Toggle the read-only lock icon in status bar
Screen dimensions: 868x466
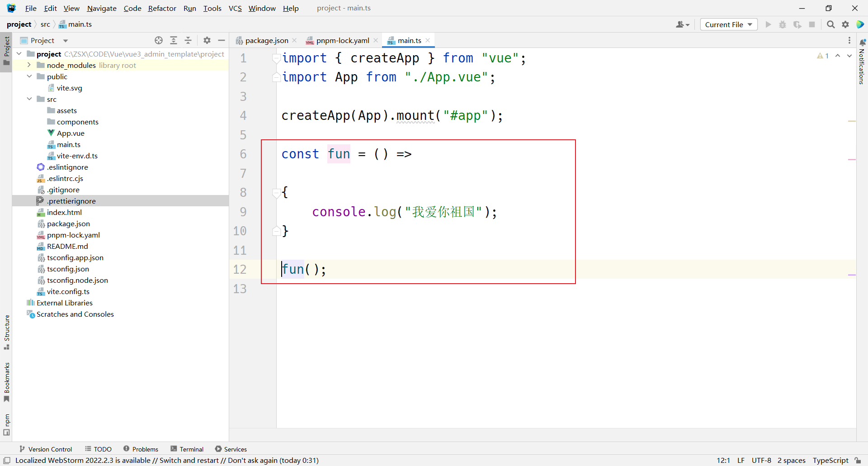point(858,460)
